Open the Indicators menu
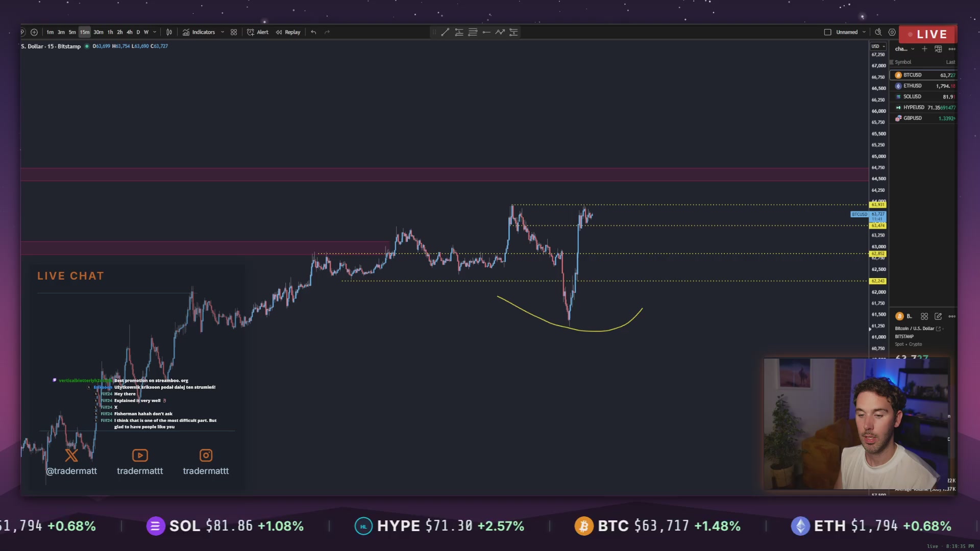980x551 pixels. click(x=199, y=32)
